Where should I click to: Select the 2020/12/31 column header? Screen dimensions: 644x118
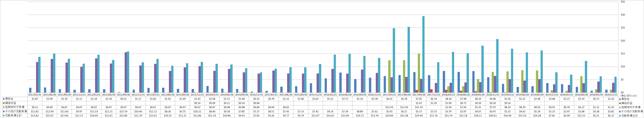click(611, 95)
